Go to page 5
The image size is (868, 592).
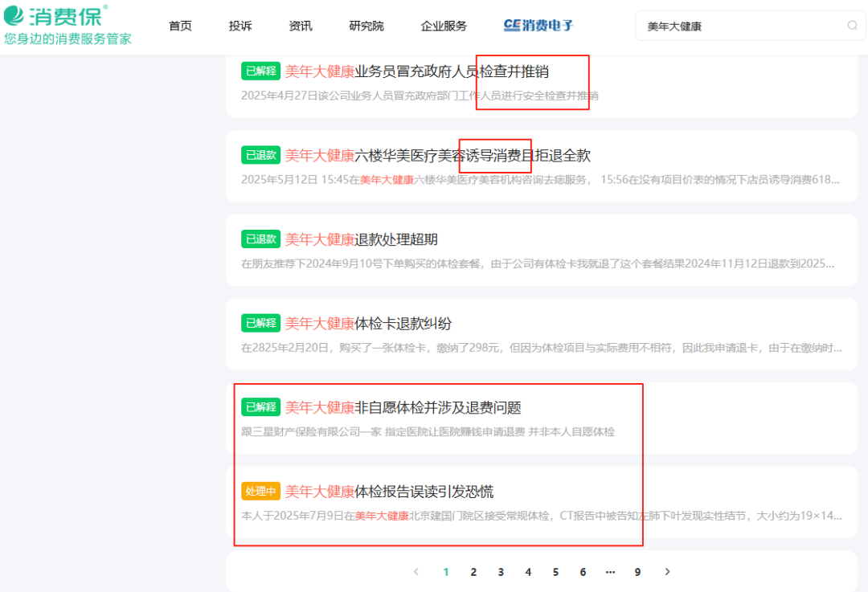(x=555, y=572)
